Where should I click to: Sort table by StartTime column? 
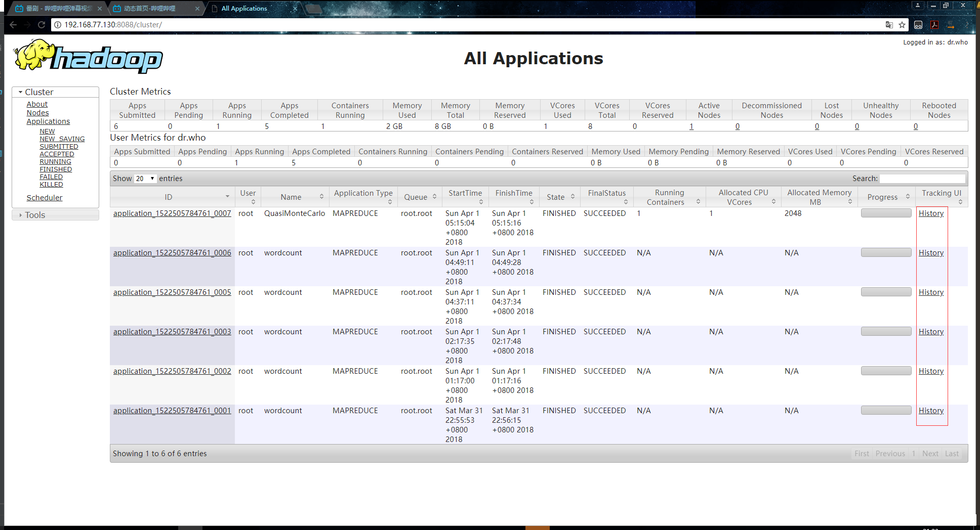tap(481, 202)
